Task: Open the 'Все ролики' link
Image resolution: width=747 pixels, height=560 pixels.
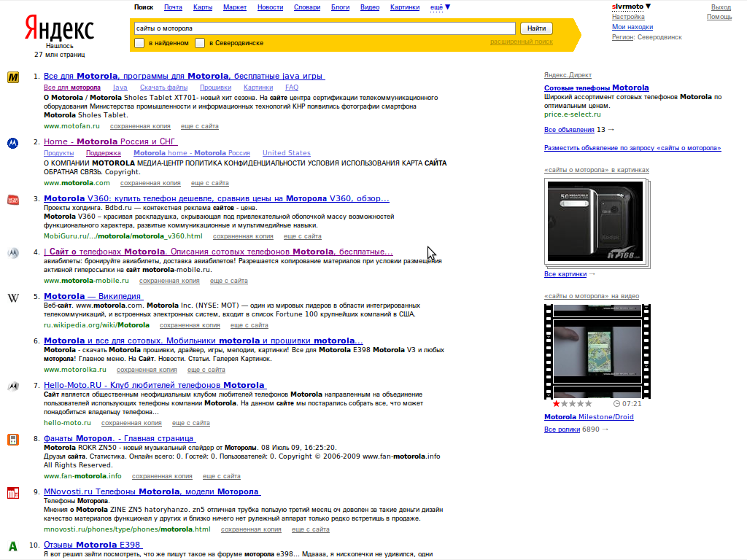Action: tap(562, 429)
